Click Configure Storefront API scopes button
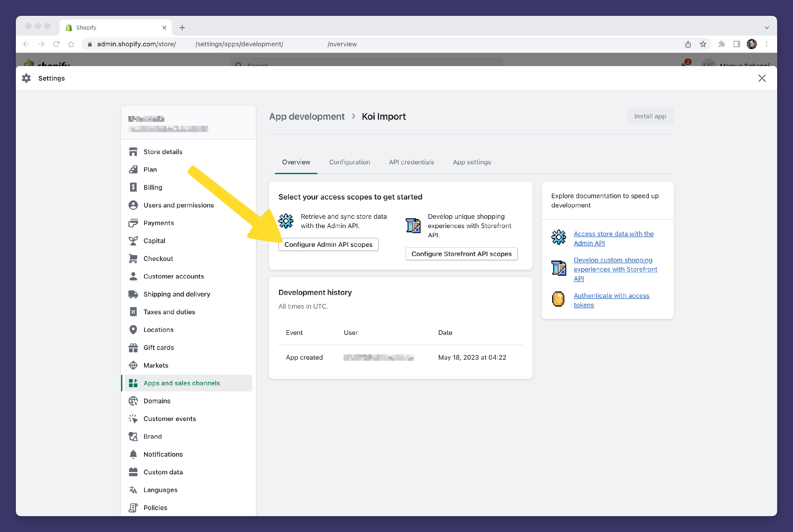793x532 pixels. point(461,254)
